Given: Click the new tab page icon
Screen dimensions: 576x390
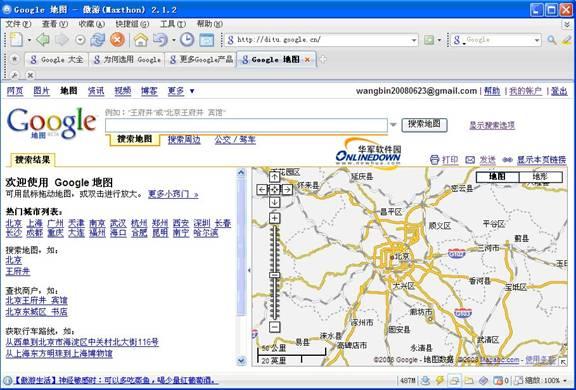Looking at the screenshot, I should (16, 40).
